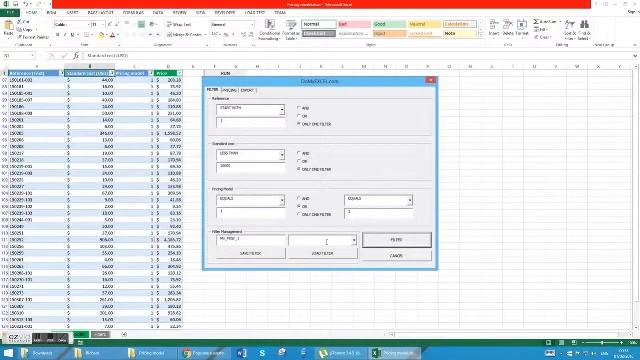This screenshot has height=360, width=640.
Task: Click the Reference filter value input field
Action: pos(251,122)
